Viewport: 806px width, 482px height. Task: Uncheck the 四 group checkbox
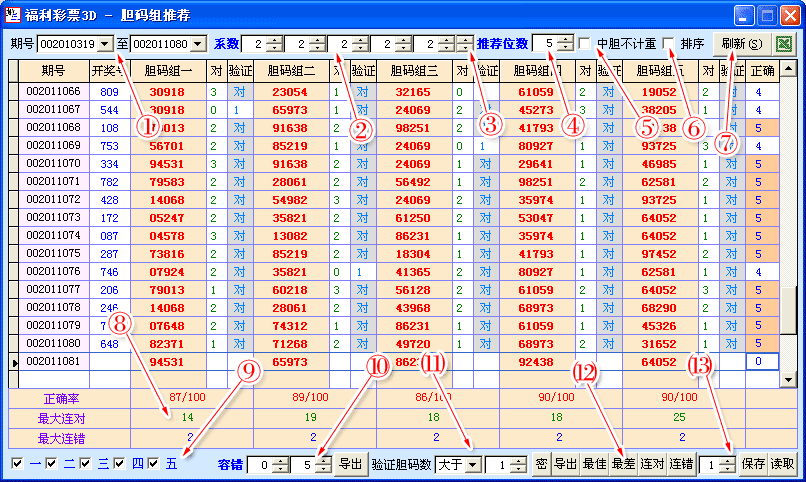(119, 464)
